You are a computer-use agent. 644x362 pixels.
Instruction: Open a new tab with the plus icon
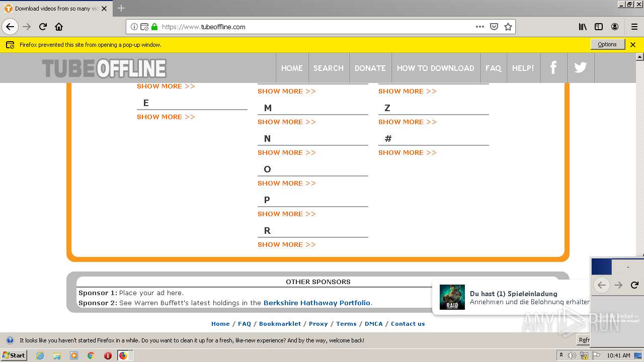tap(121, 8)
